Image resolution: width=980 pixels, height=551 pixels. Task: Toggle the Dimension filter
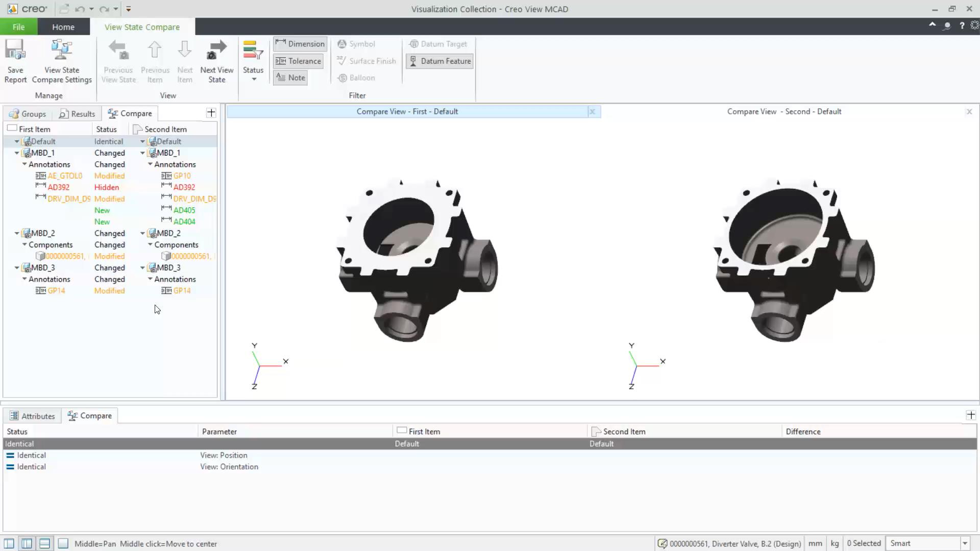point(300,44)
